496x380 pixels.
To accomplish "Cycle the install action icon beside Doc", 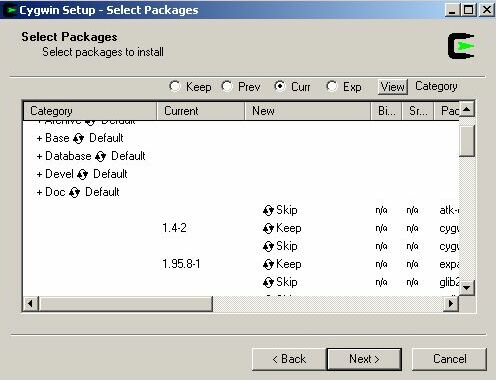I will pos(75,192).
